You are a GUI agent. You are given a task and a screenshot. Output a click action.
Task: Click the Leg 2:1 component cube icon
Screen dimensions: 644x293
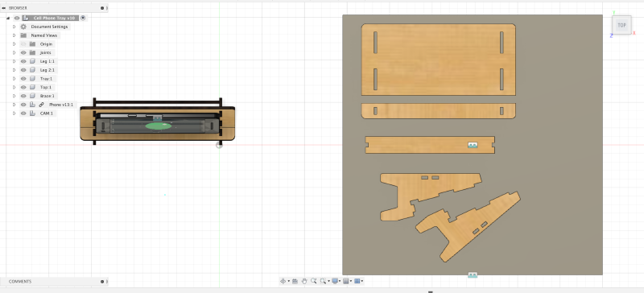[32, 70]
